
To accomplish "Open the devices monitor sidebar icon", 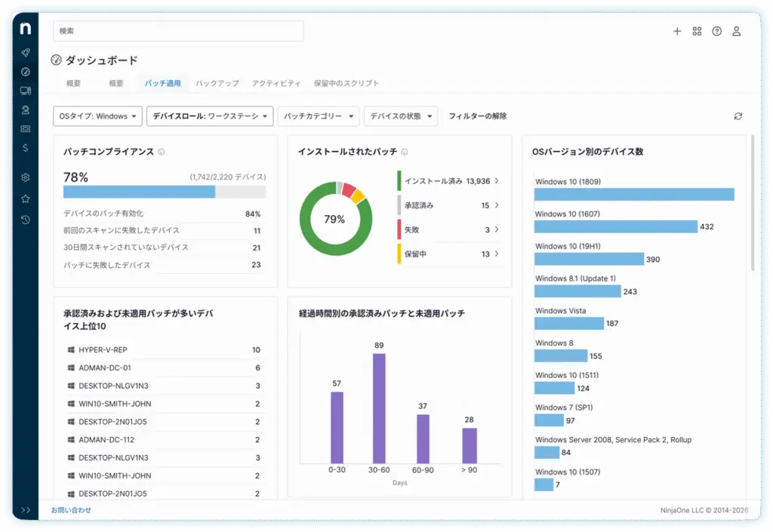I will coord(25,91).
